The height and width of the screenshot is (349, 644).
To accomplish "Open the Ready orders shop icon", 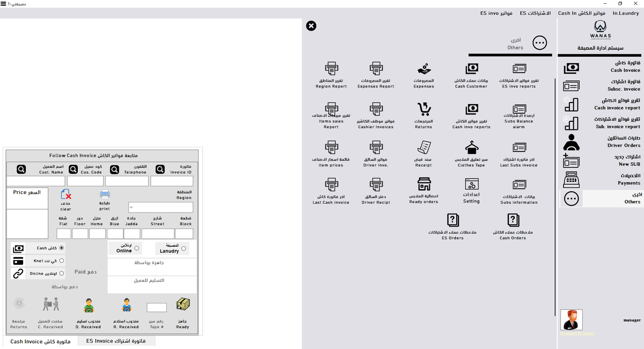I will [424, 184].
